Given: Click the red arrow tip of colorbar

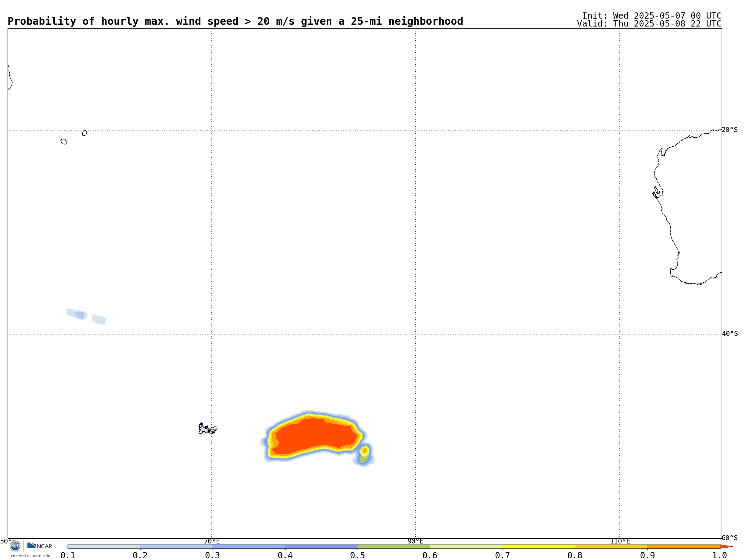Looking at the screenshot, I should (x=726, y=547).
